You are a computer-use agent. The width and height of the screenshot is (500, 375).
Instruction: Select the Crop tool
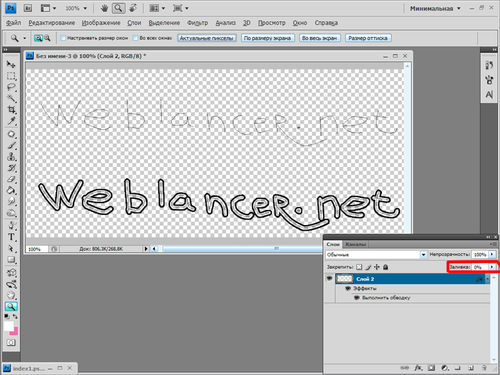click(12, 110)
